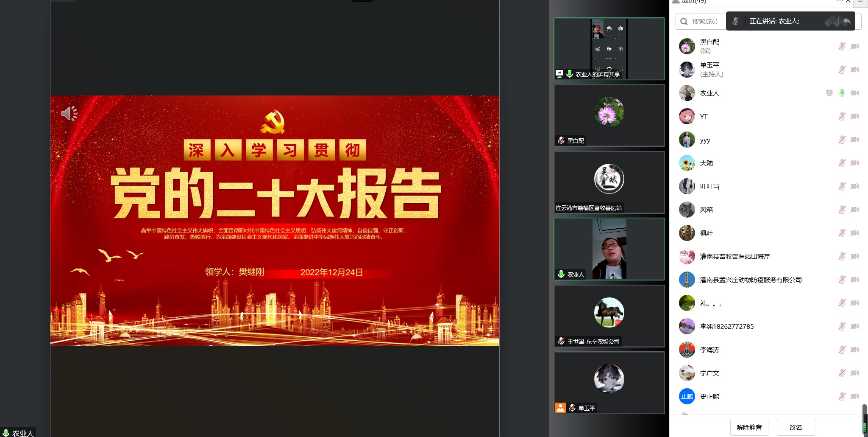Screen dimensions: 868x437
Task: Toggle muted mic for host 单玉平
Action: pyautogui.click(x=842, y=70)
